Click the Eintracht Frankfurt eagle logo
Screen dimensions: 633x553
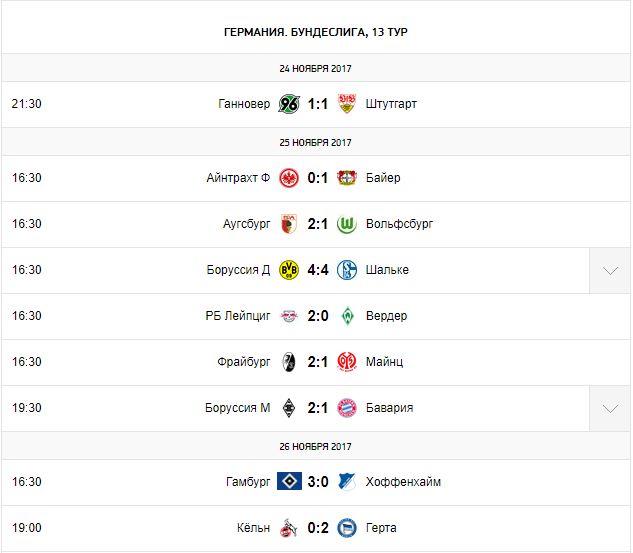pos(289,178)
